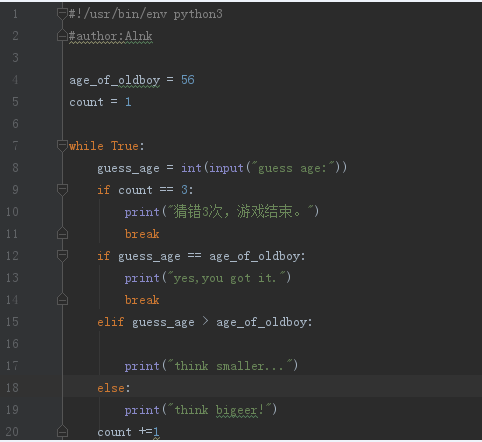Click the '#author:Alnk' comment
482x442 pixels.
coord(111,36)
